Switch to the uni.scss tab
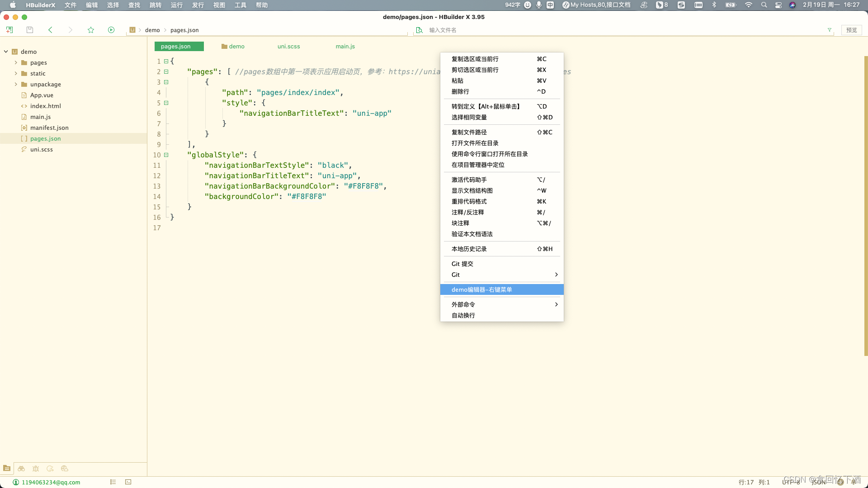 point(288,46)
